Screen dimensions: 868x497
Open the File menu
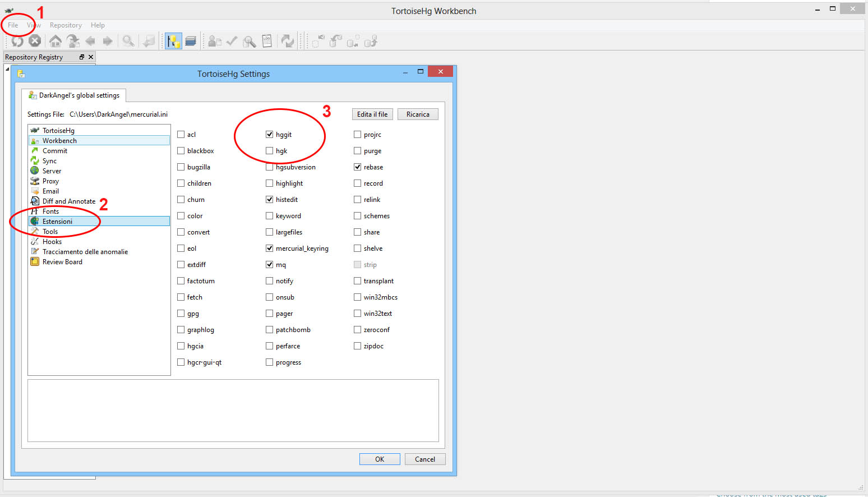point(13,25)
